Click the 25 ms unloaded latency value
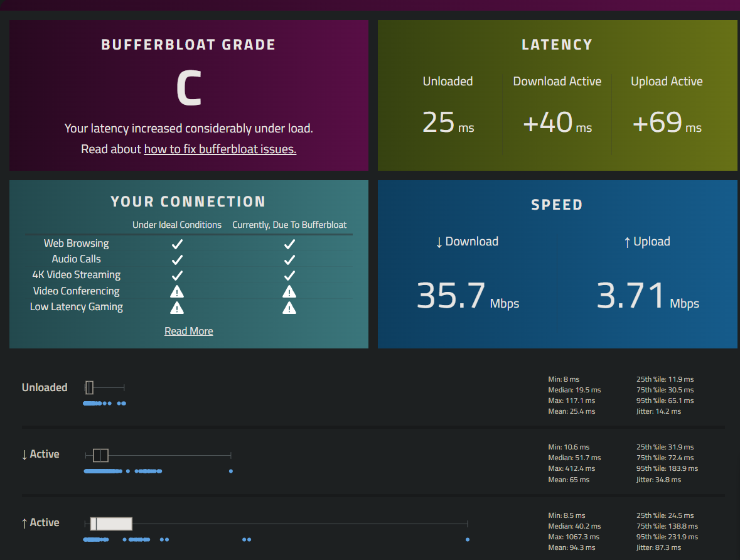 (x=448, y=122)
